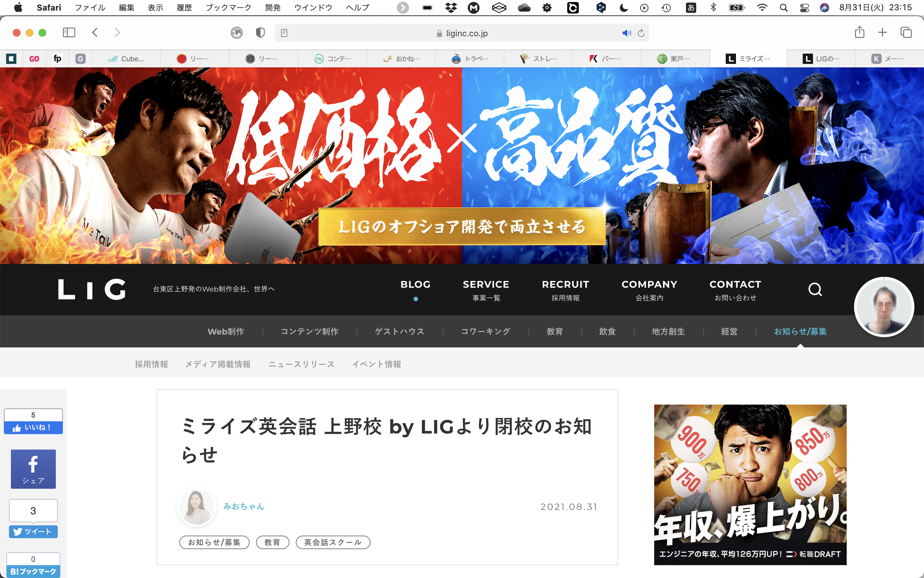
Task: Open Control Center in menu bar
Action: click(x=805, y=7)
